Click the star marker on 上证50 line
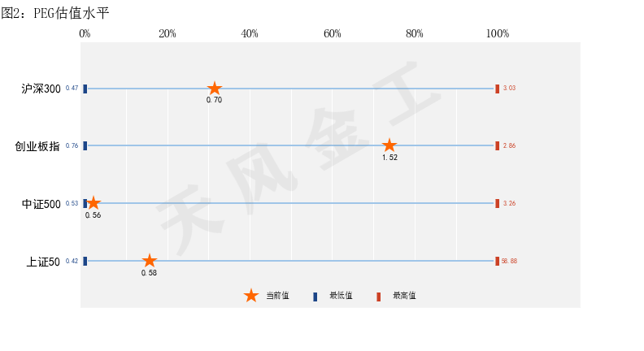Screen dimensions: 644x351 pyautogui.click(x=150, y=261)
